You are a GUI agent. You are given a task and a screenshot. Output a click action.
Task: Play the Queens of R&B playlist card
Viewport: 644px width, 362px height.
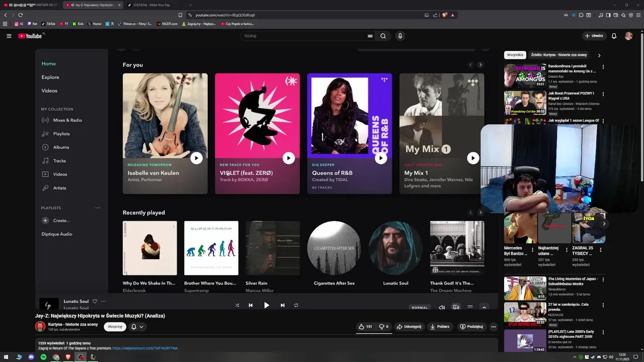tap(381, 158)
